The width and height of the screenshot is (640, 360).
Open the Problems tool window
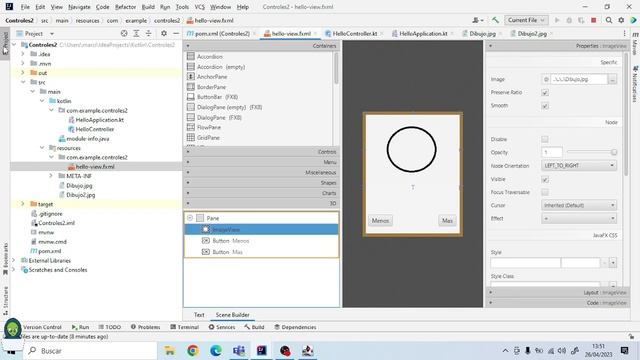coord(145,327)
